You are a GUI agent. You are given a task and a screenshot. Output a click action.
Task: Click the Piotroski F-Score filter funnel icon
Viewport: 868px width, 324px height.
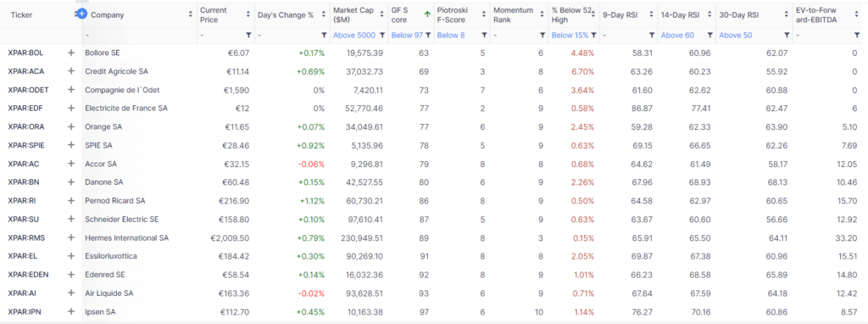click(x=484, y=36)
